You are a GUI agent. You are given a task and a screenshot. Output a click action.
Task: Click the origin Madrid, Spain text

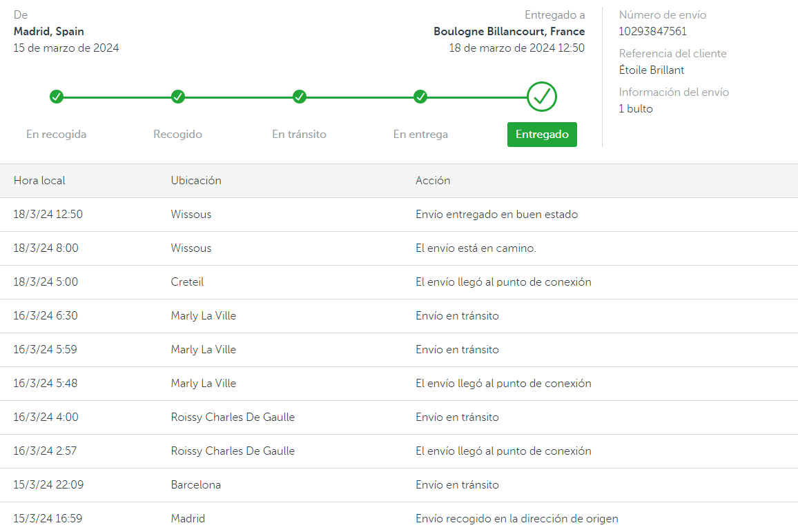[x=49, y=32]
